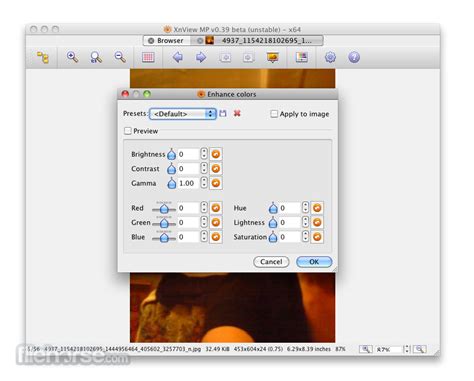Click the Hue slider handle
Image resolution: width=474 pixels, height=381 pixels.
pos(273,208)
